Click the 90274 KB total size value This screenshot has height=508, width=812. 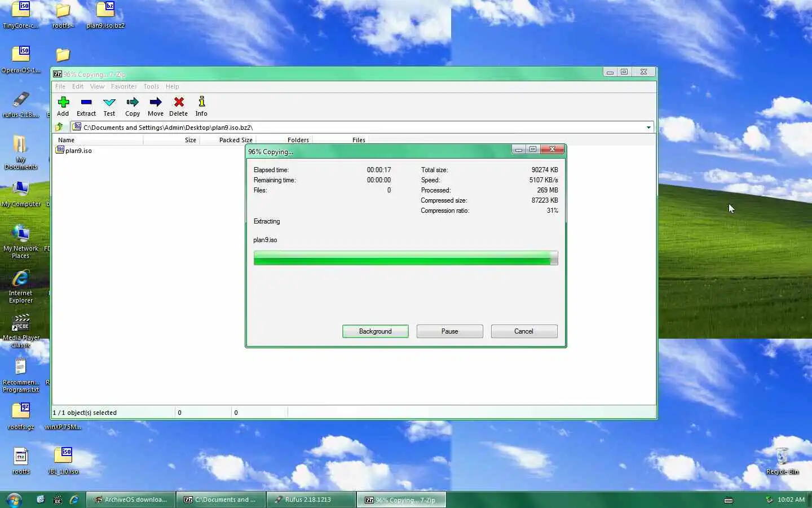pos(545,170)
